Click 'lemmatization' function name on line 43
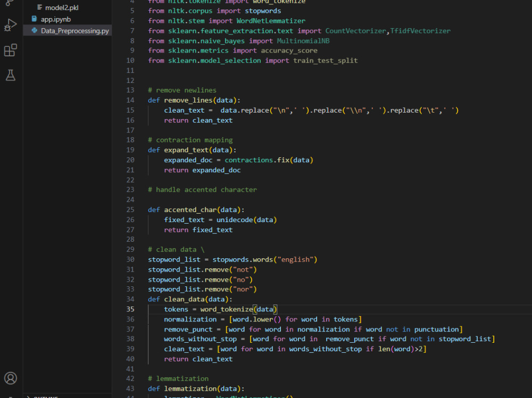The height and width of the screenshot is (398, 532). (190, 388)
